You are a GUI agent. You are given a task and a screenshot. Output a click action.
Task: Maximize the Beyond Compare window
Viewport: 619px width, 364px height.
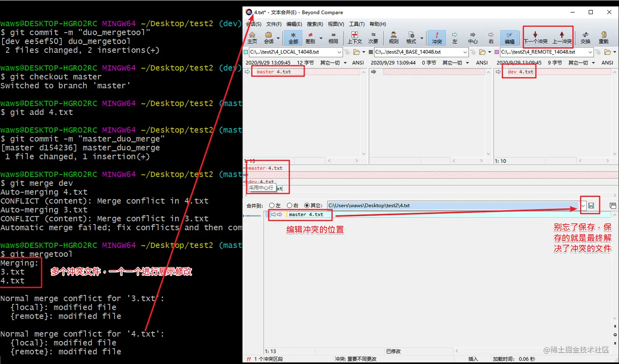coord(591,12)
